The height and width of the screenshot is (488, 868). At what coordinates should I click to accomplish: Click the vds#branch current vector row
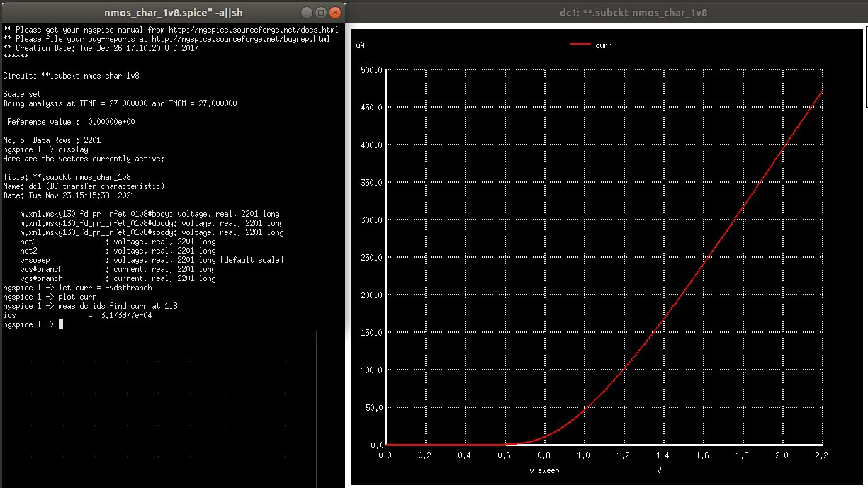[x=118, y=269]
